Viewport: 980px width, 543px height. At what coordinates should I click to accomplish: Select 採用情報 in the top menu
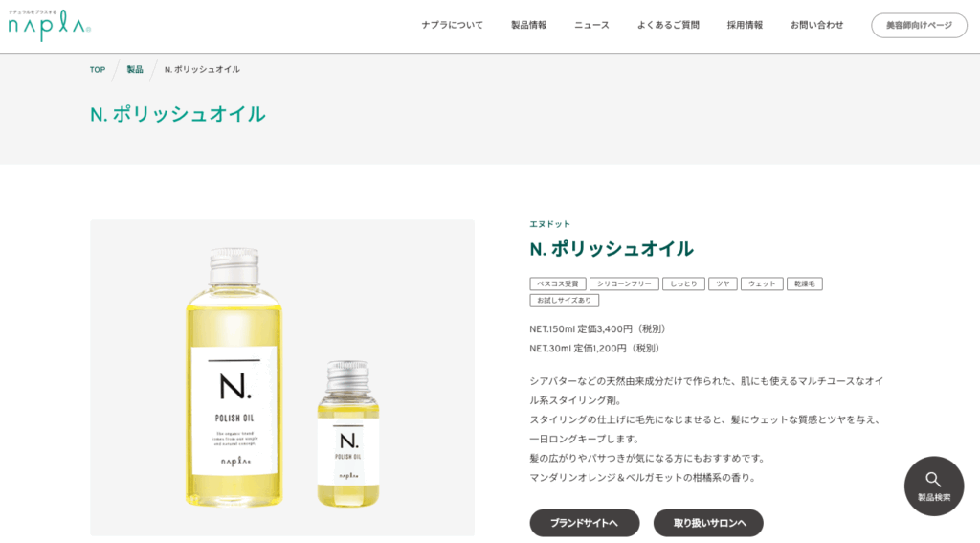point(745,25)
